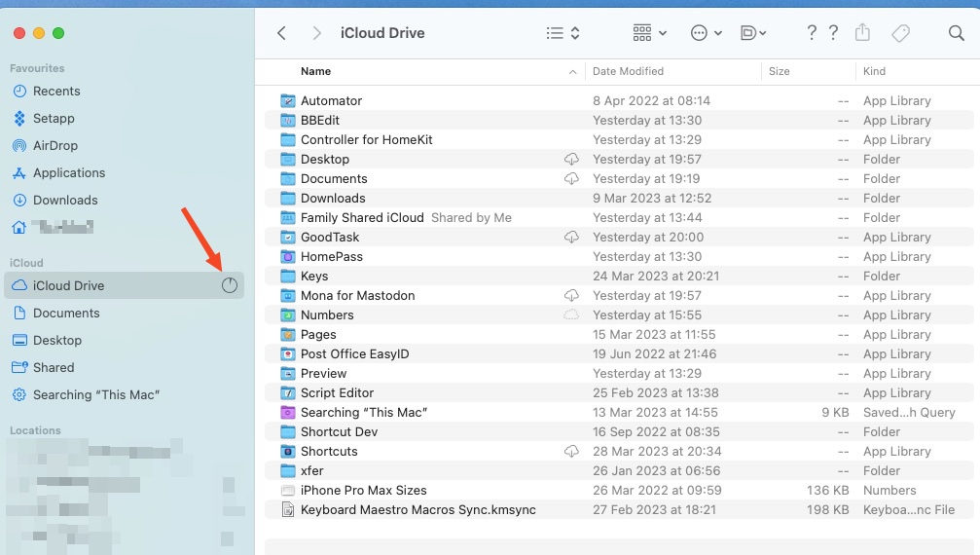This screenshot has height=555, width=980.
Task: Open the list view switcher
Action: pyautogui.click(x=563, y=33)
